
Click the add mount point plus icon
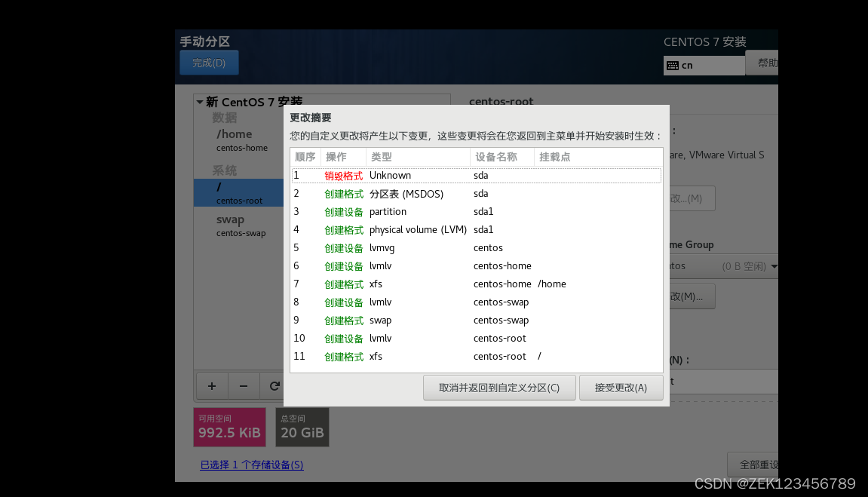[211, 385]
